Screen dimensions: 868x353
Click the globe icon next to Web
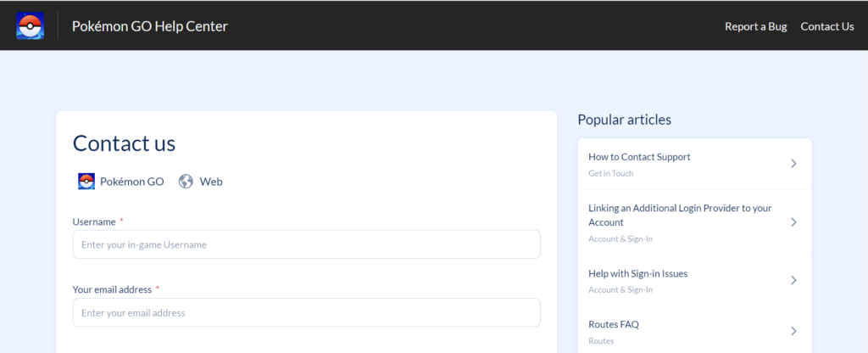186,182
